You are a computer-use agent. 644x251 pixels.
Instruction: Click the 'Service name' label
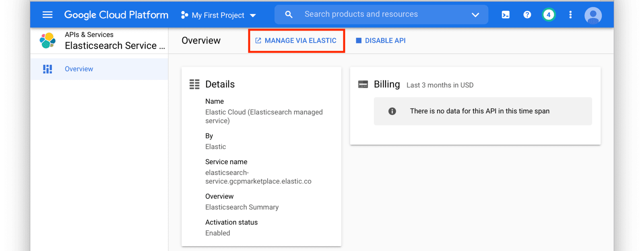tap(226, 162)
